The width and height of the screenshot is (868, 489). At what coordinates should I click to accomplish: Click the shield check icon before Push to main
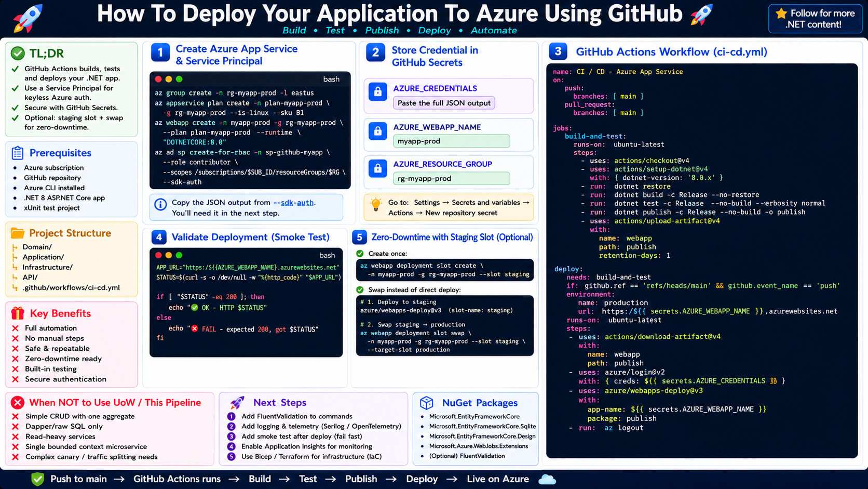point(37,479)
